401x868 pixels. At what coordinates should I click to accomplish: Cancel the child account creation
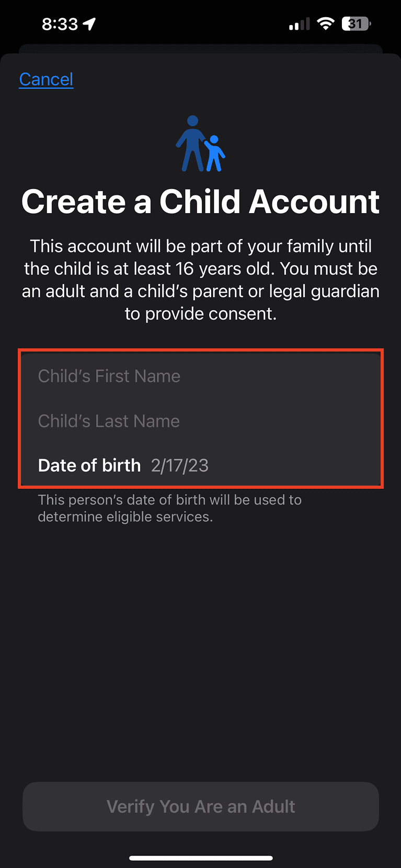(x=46, y=79)
